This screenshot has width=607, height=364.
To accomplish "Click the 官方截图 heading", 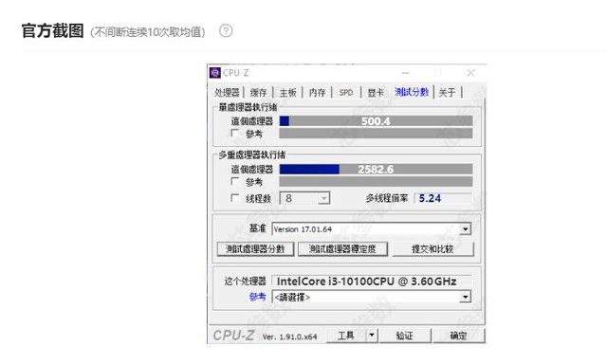I will point(52,30).
